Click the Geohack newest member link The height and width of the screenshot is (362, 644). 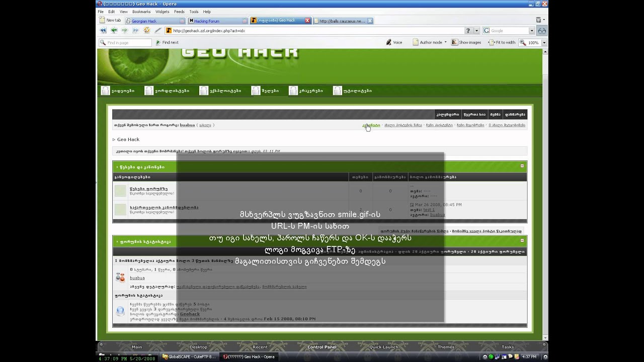[x=190, y=314]
